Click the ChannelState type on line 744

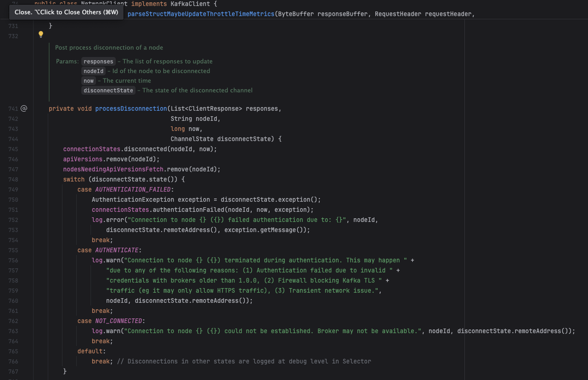coord(192,139)
